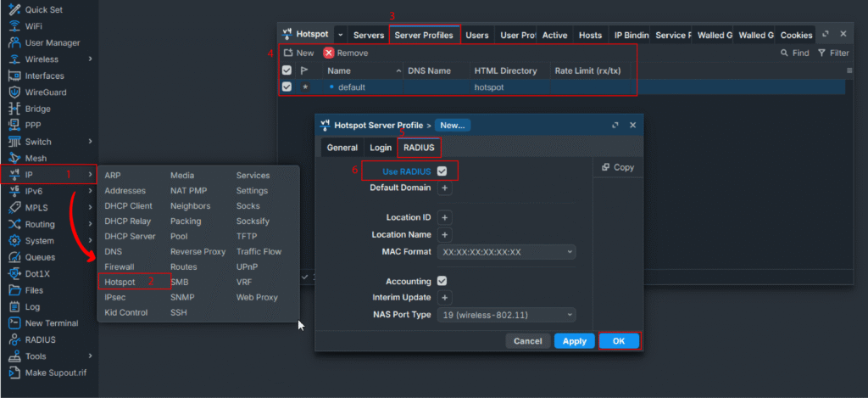Click the HTML Directory column header
The width and height of the screenshot is (868, 398).
point(509,70)
